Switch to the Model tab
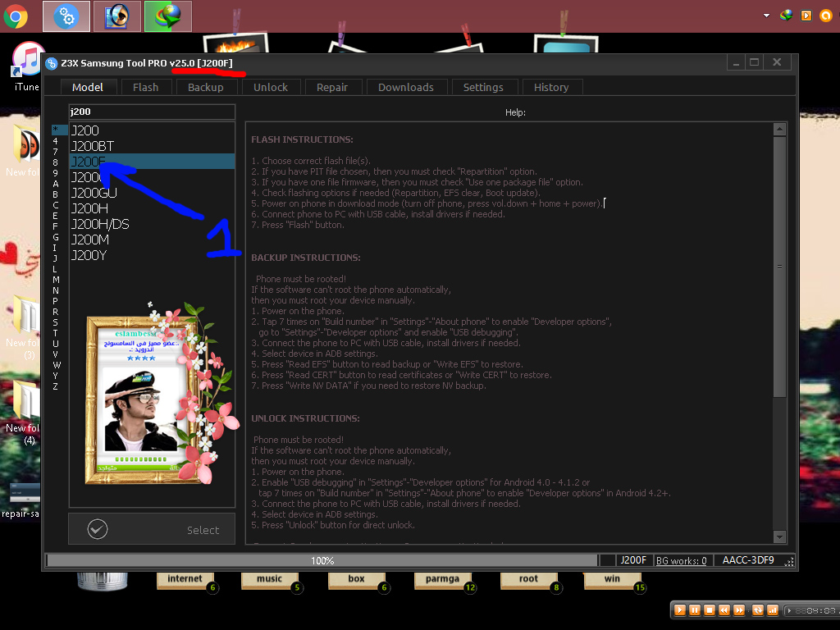Image resolution: width=840 pixels, height=630 pixels. click(x=87, y=87)
